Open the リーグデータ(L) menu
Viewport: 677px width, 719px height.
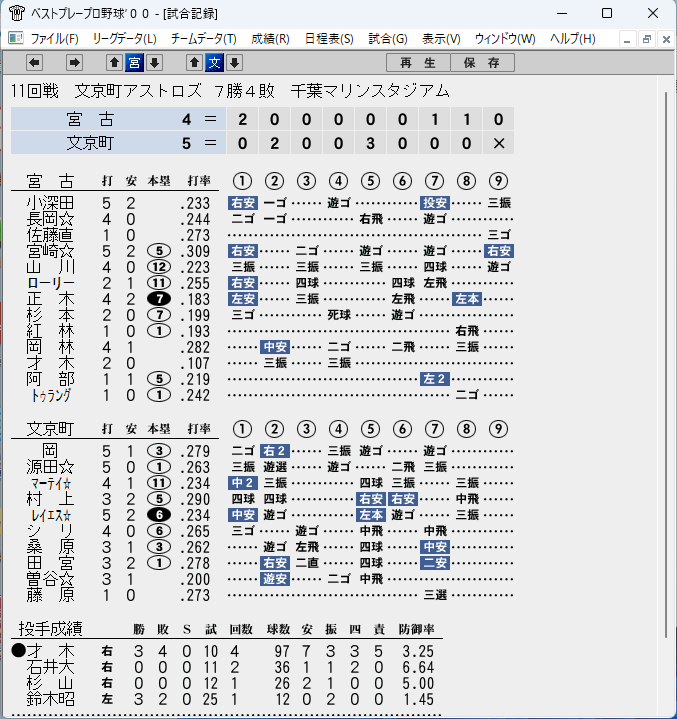(x=124, y=39)
